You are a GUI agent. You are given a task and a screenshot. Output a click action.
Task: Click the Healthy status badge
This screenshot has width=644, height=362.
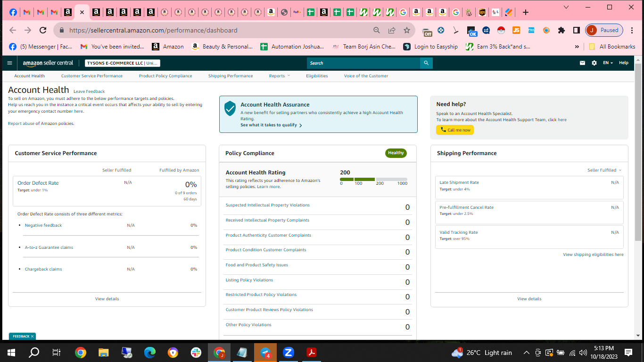coord(396,153)
